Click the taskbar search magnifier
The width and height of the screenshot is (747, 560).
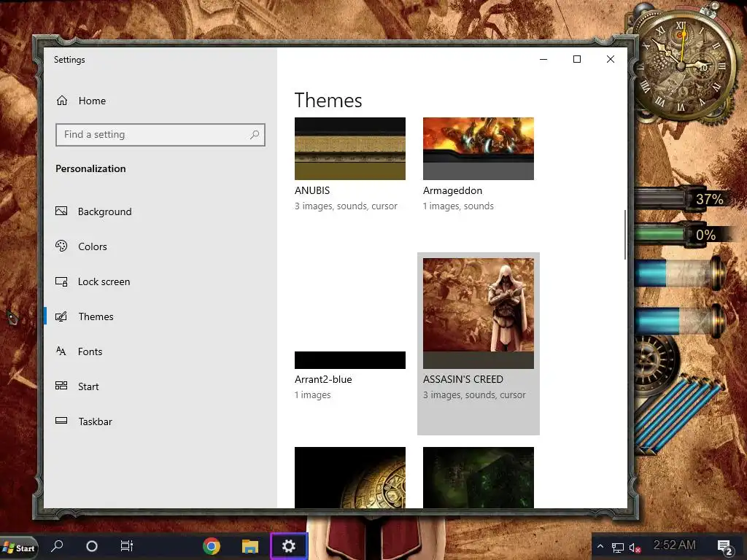(x=57, y=545)
